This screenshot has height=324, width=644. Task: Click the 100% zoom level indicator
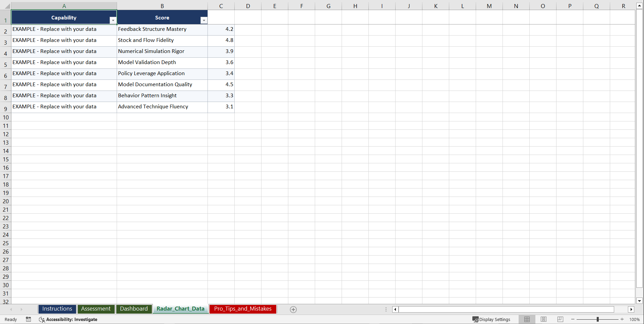pos(635,319)
